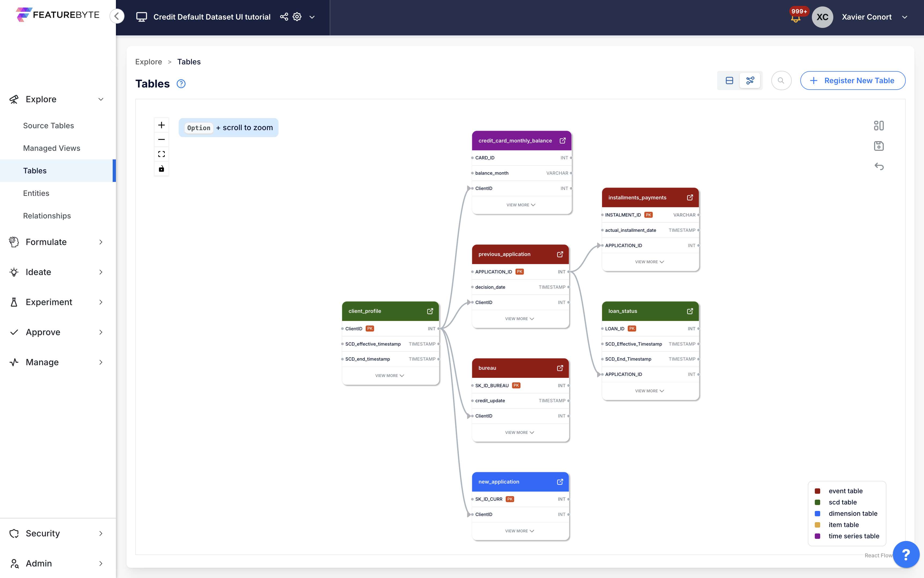Image resolution: width=924 pixels, height=578 pixels.
Task: Click the save layout icon
Action: click(x=879, y=146)
